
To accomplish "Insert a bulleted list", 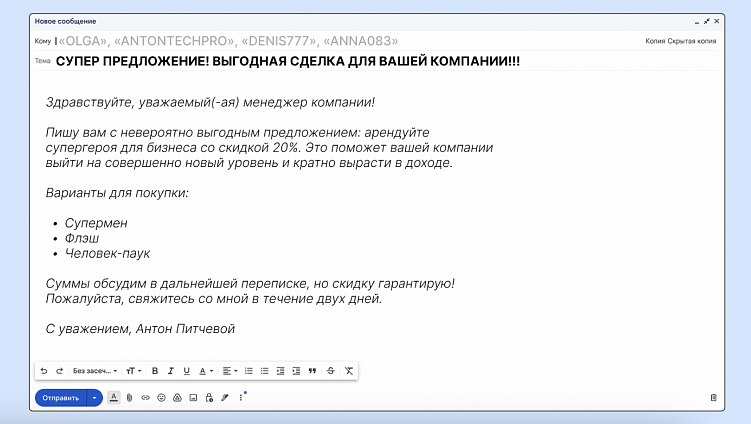I will [264, 371].
